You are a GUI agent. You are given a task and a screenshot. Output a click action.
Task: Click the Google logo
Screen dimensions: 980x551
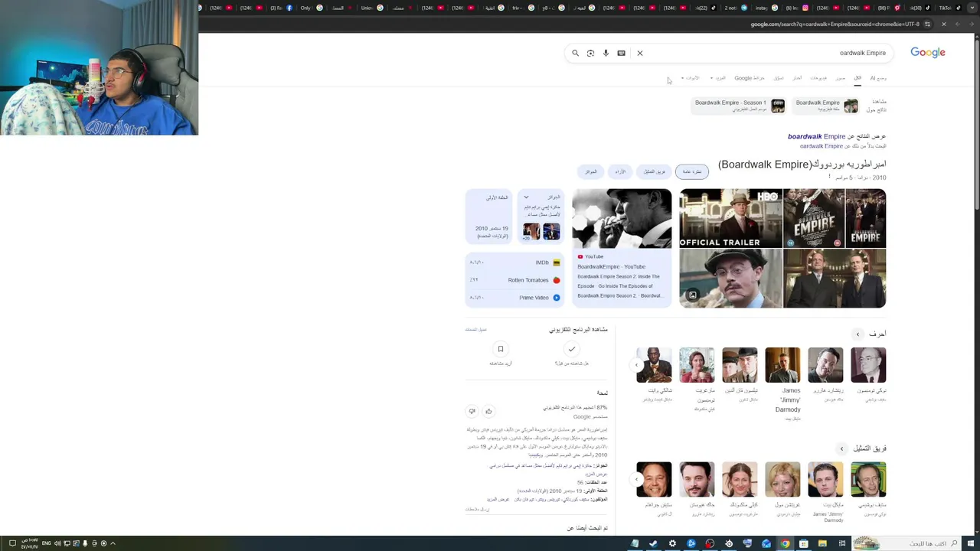tap(928, 52)
